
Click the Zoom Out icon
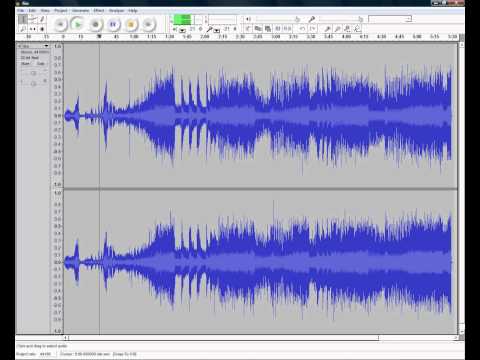(x=337, y=29)
